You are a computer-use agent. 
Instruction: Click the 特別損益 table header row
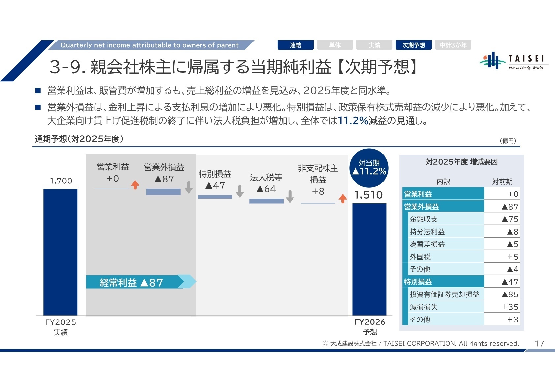(461, 282)
